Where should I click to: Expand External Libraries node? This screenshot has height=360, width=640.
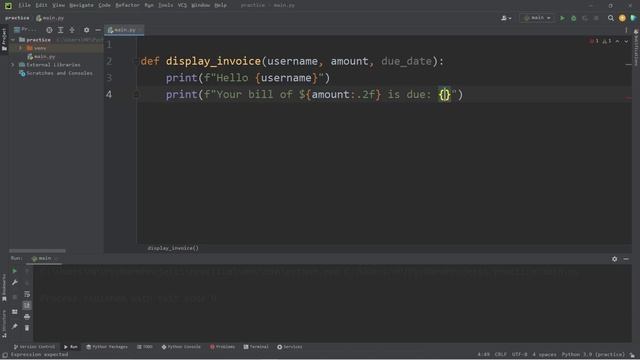tap(13, 65)
